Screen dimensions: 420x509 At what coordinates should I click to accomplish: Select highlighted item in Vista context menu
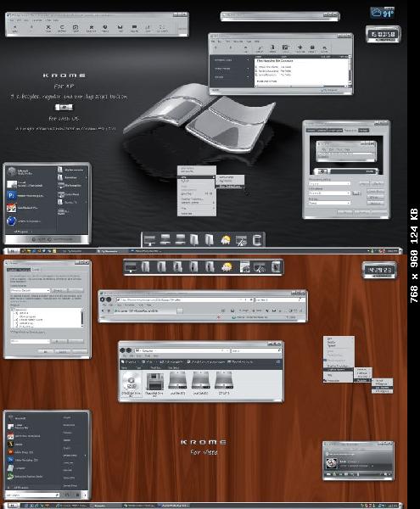point(338,370)
